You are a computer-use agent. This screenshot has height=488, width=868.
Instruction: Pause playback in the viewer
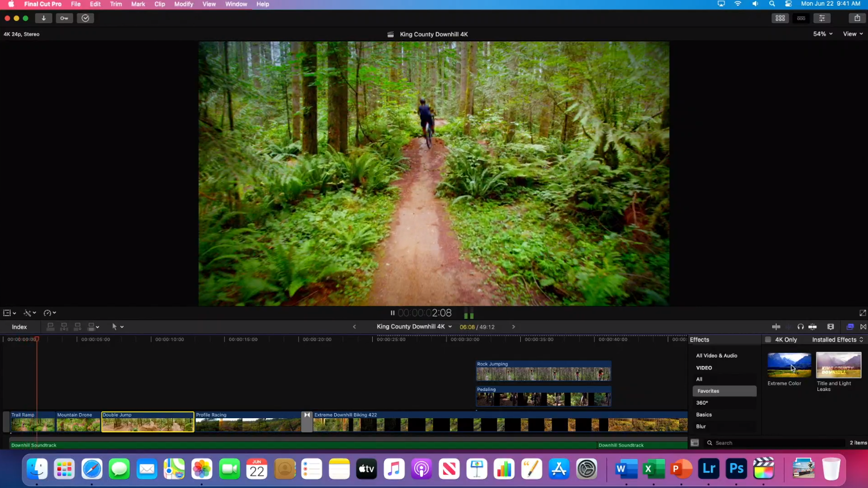(x=392, y=313)
